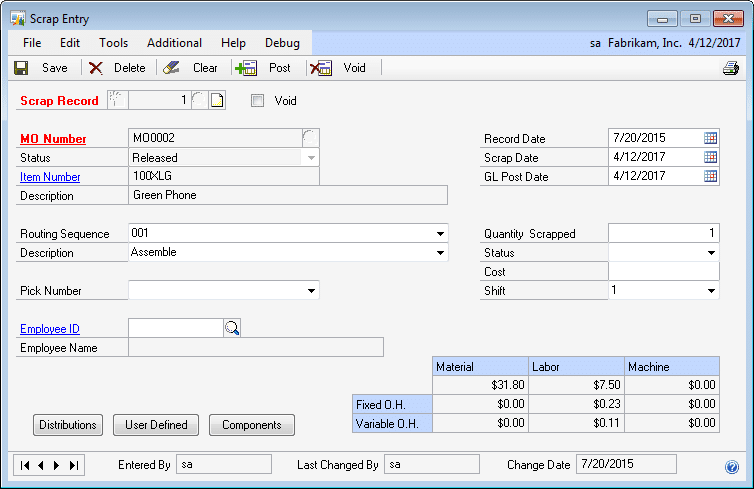Expand the Pick Number dropdown
This screenshot has width=754, height=489.
click(311, 291)
